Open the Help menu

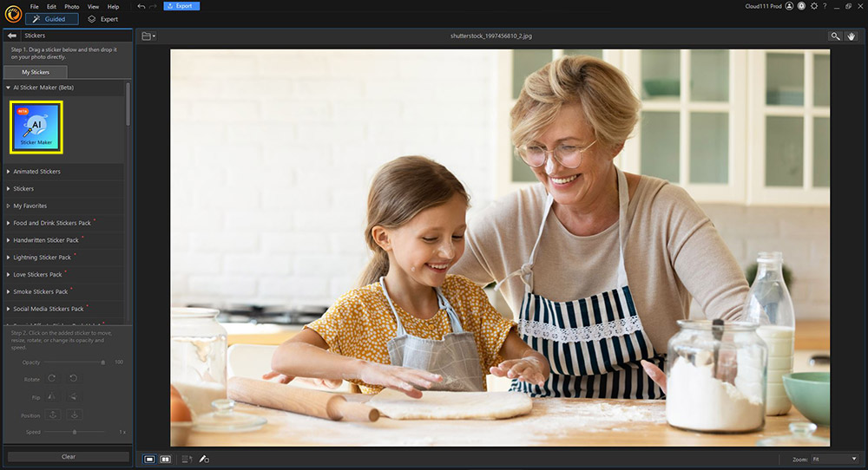point(113,7)
